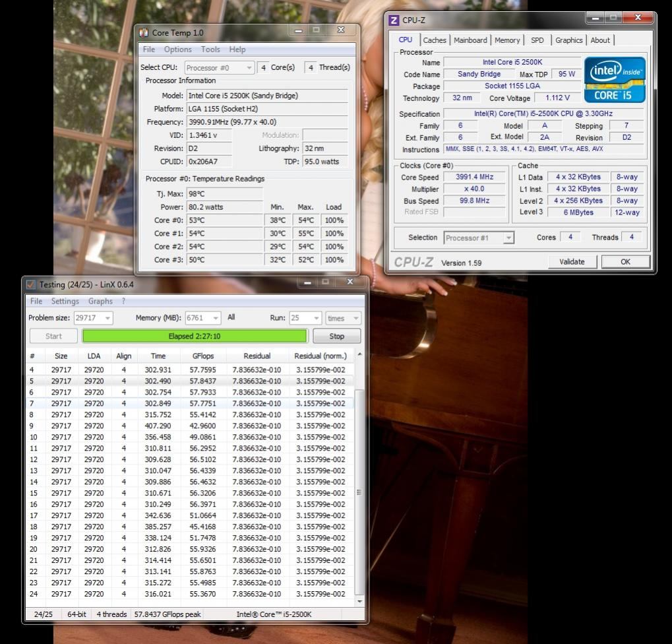This screenshot has width=672, height=644.
Task: Click the Core Temp thermometer title icon
Action: 144,32
